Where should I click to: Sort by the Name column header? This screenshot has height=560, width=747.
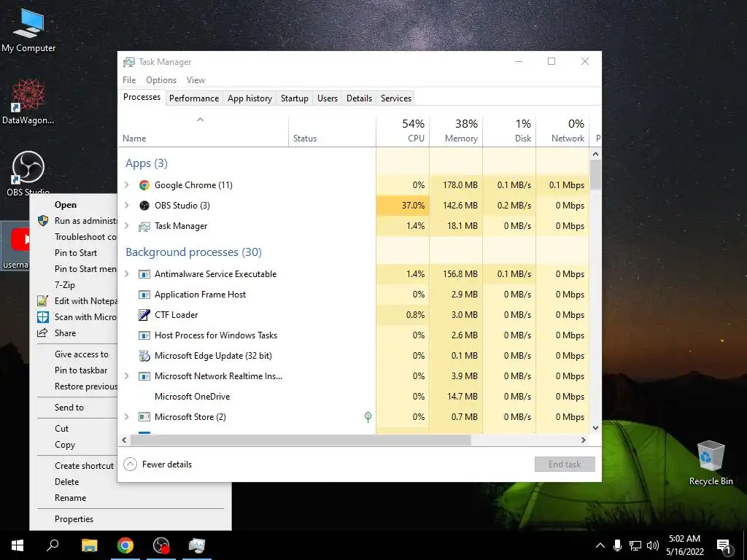pos(204,131)
